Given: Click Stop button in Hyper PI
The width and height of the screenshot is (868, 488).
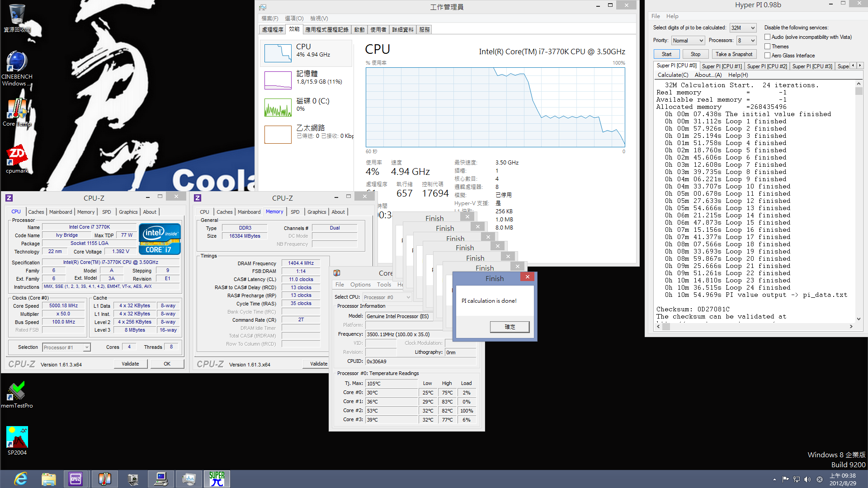Looking at the screenshot, I should point(695,54).
